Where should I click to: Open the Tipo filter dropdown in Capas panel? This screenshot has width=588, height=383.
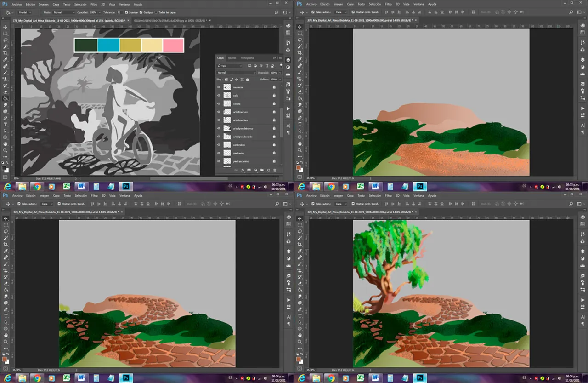pyautogui.click(x=230, y=66)
